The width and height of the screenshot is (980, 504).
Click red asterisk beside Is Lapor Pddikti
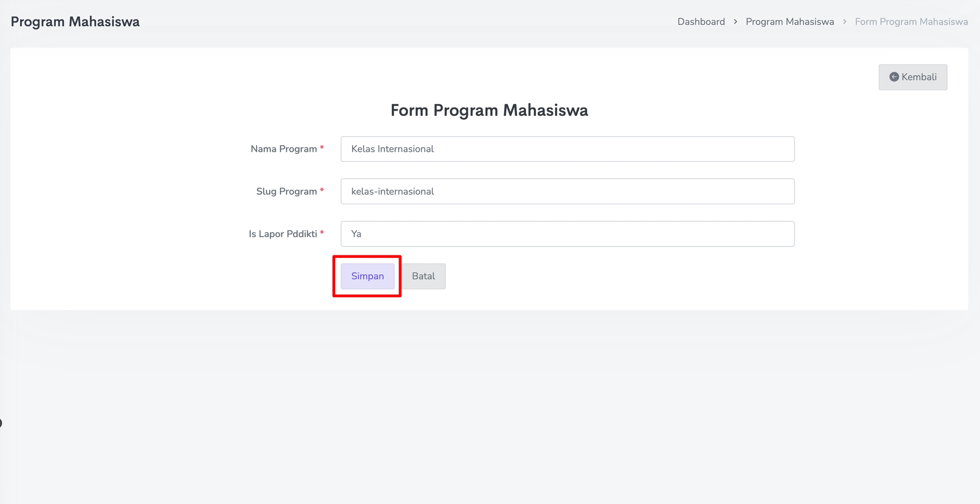[322, 233]
